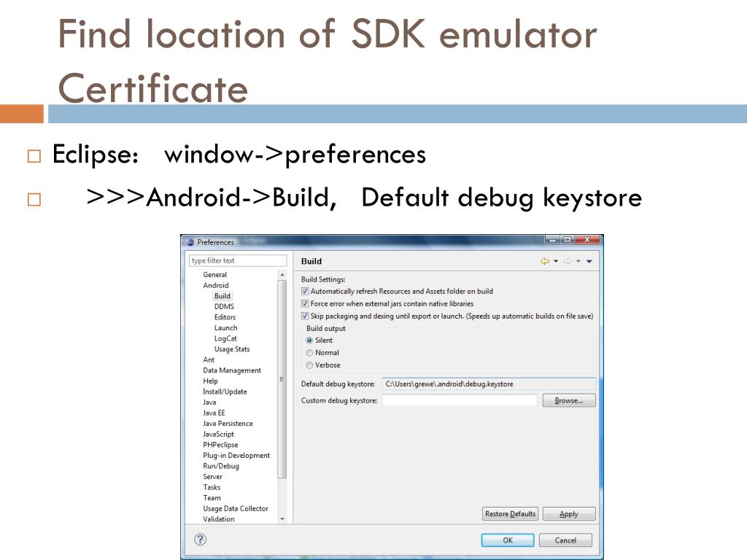Click Restore Defaults button
This screenshot has width=747, height=560.
pyautogui.click(x=510, y=514)
